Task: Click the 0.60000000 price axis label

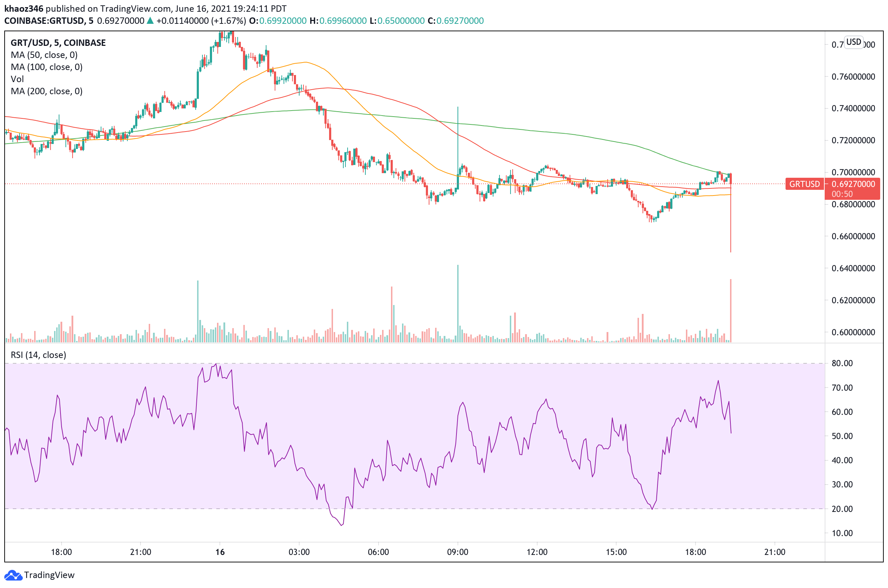Action: coord(853,332)
